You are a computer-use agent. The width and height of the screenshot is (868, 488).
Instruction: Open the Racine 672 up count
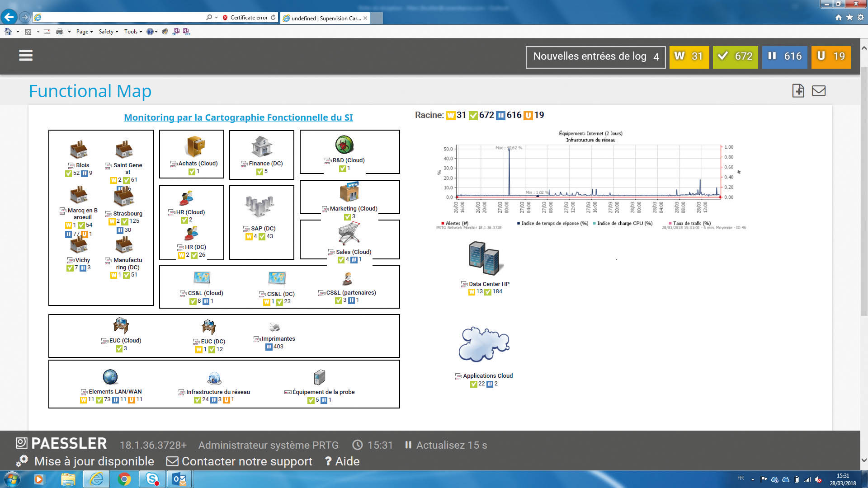(x=481, y=115)
